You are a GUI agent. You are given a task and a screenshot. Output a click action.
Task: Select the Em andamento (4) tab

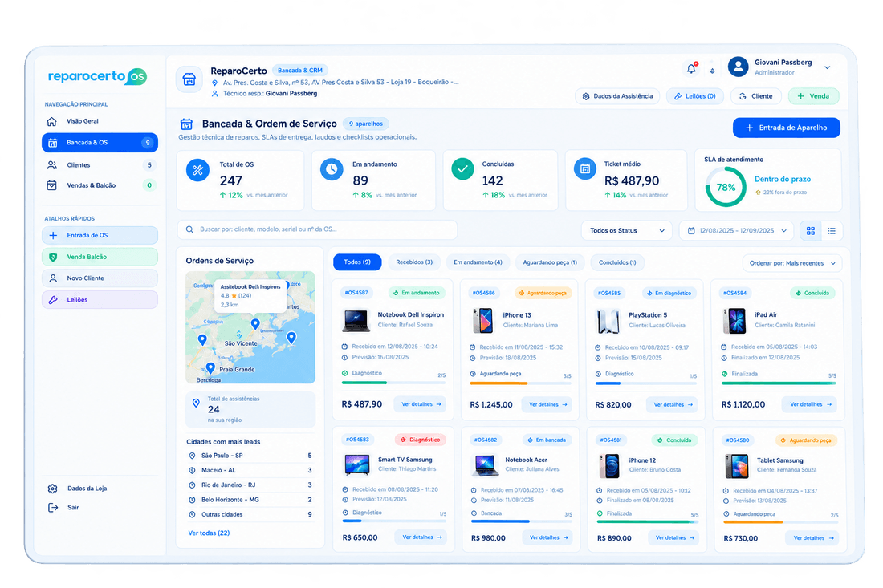478,262
